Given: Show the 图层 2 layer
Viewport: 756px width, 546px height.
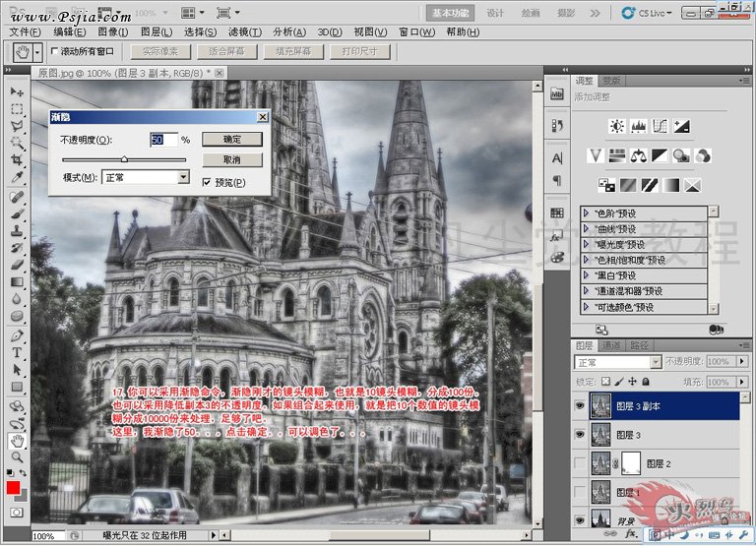Looking at the screenshot, I should [580, 463].
